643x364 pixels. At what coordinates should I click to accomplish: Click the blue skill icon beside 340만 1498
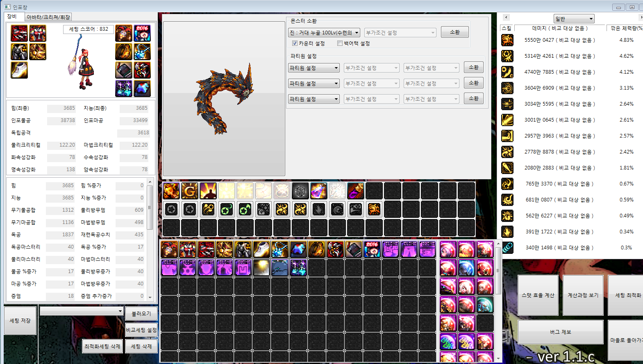pyautogui.click(x=507, y=248)
